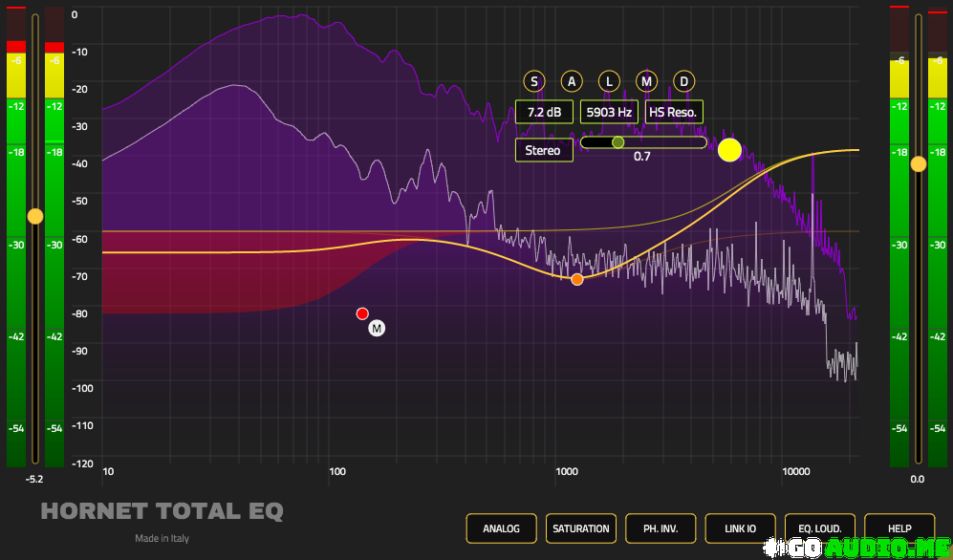Open the Stereo channel mode selector
Image resolution: width=953 pixels, height=560 pixels.
[544, 150]
